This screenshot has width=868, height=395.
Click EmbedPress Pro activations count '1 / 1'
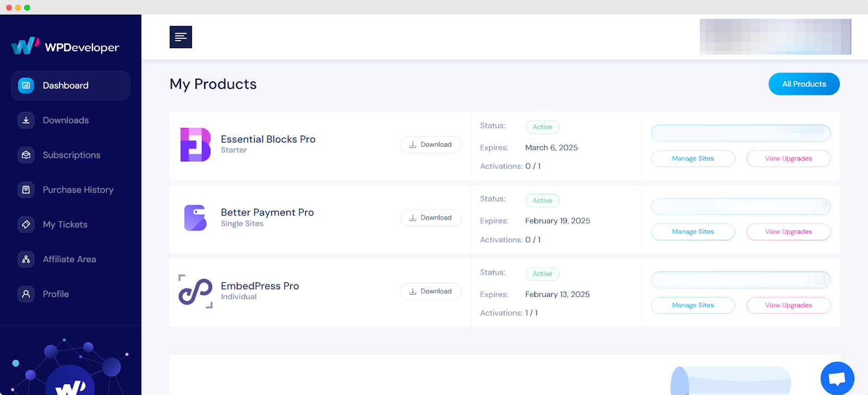pyautogui.click(x=532, y=313)
